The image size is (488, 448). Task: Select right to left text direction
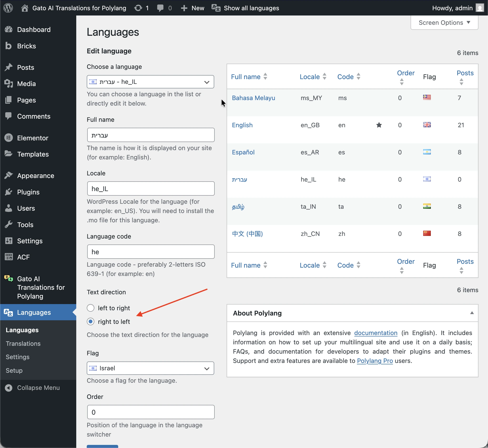tap(90, 321)
